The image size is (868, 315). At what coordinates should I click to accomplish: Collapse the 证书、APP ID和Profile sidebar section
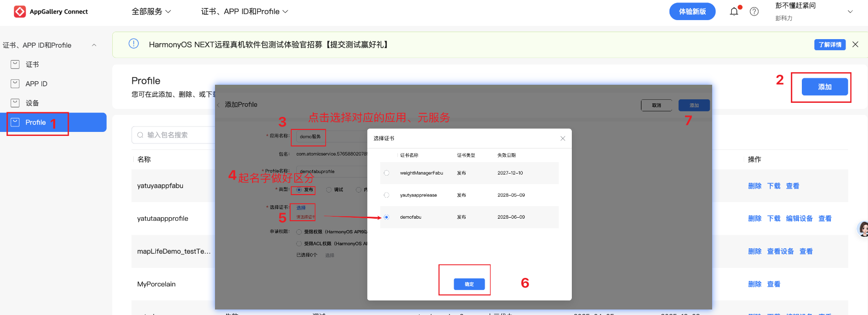tap(94, 45)
